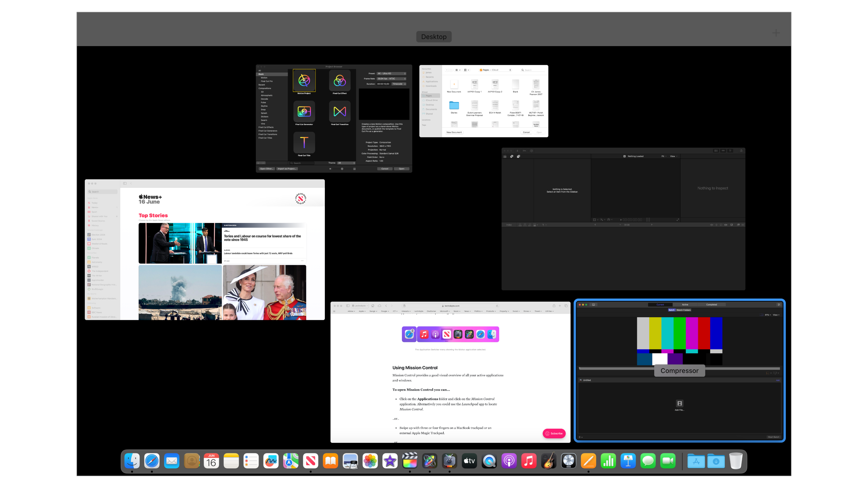Choose the Final Cut Transition icon
This screenshot has height=488, width=868.
[340, 111]
